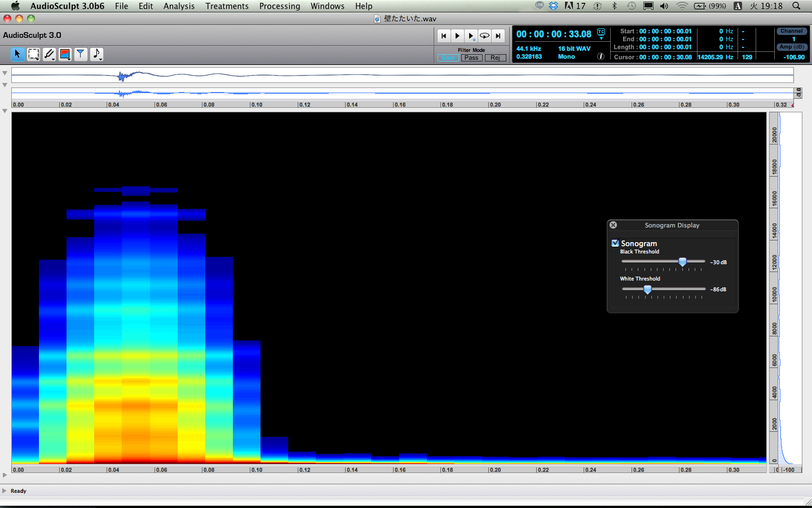Open the Edit menu

pos(145,6)
